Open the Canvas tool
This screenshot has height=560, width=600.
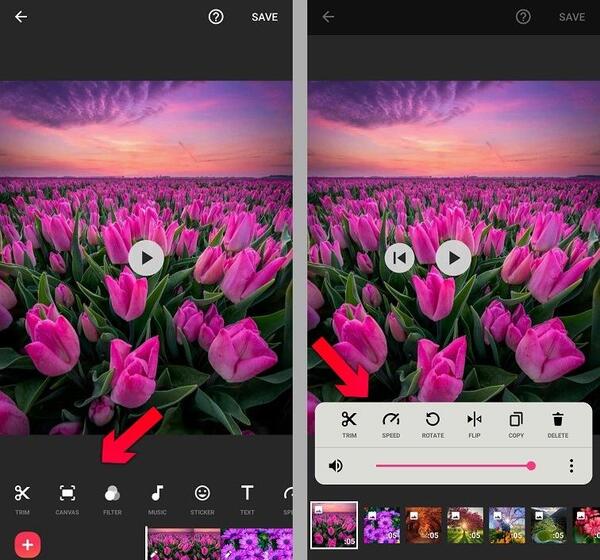[x=67, y=499]
